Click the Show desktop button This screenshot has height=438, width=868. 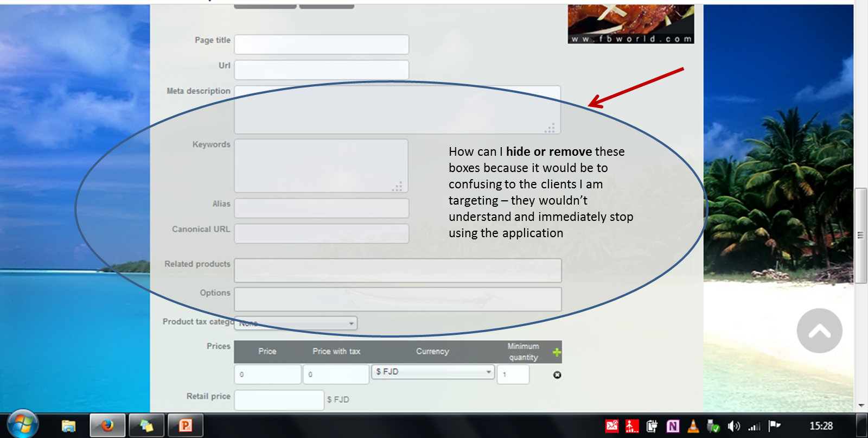coord(861,426)
